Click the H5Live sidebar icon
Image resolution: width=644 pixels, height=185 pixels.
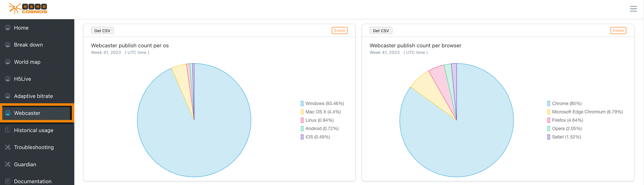(8, 79)
